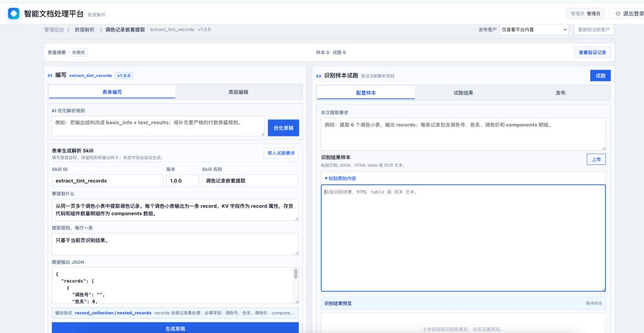Click the extract_tint_records label in 编写 header
644x333 pixels.
91,76
